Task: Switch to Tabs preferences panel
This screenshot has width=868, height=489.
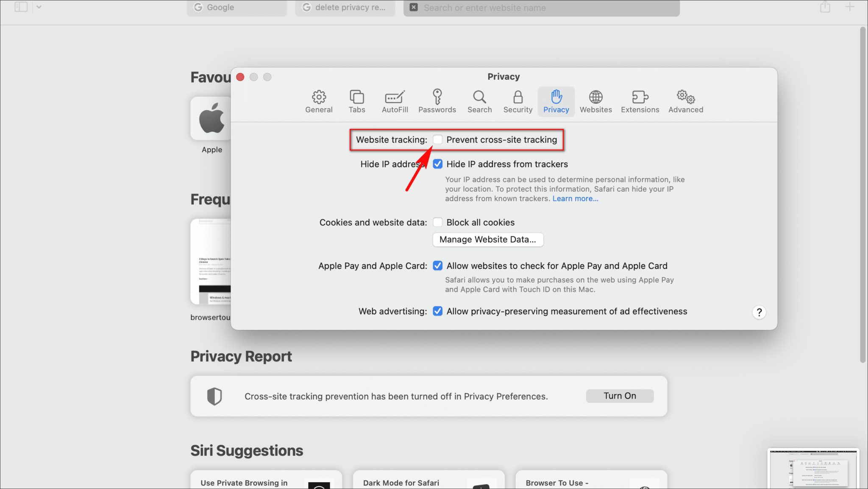Action: (356, 100)
